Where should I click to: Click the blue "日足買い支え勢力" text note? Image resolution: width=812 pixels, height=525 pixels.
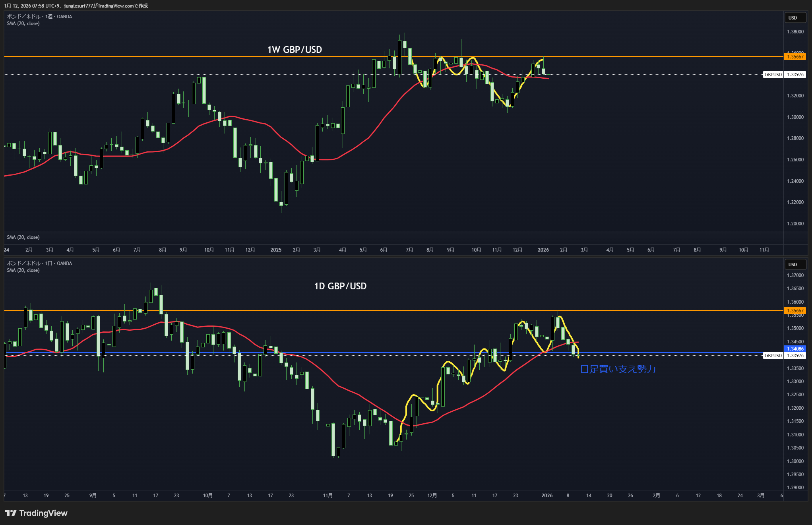pyautogui.click(x=618, y=369)
